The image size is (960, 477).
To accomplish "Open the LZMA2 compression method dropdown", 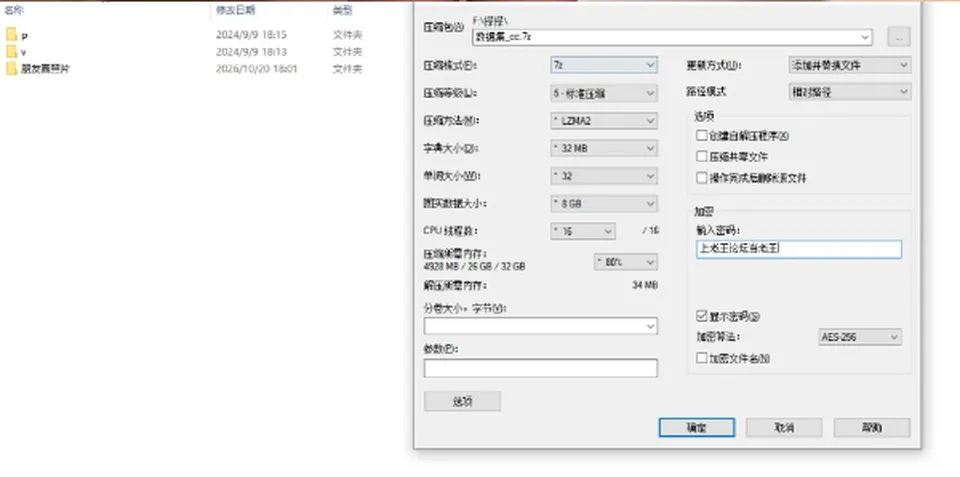I will tap(604, 121).
